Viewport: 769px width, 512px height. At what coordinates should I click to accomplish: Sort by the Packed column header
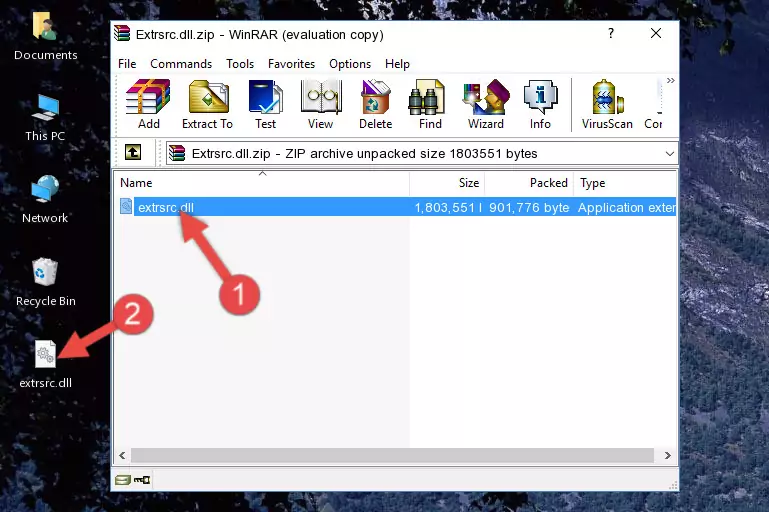529,183
